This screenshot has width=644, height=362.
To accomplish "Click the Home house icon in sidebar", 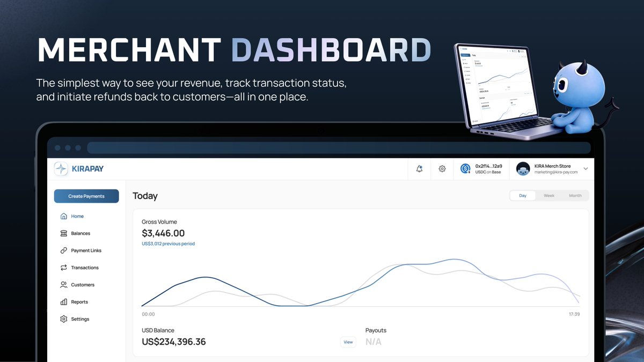I will tap(64, 216).
